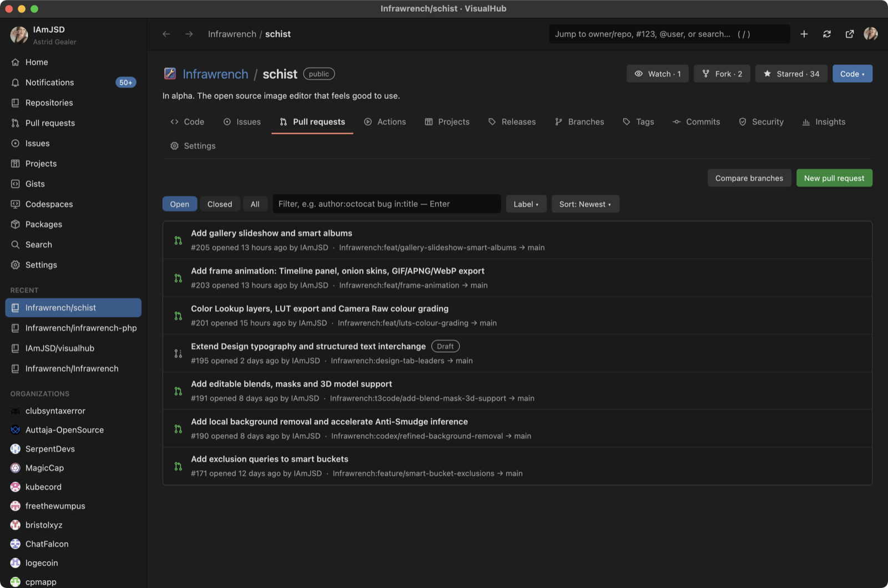888x588 pixels.
Task: Open recent repo Infrawrench/infrawrench-php
Action: pos(73,328)
